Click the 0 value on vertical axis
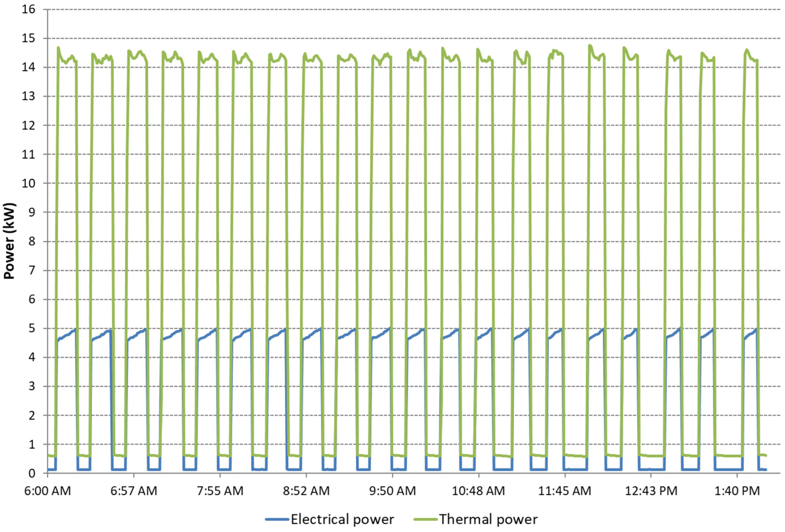Image resolution: width=785 pixels, height=532 pixels. [32, 474]
